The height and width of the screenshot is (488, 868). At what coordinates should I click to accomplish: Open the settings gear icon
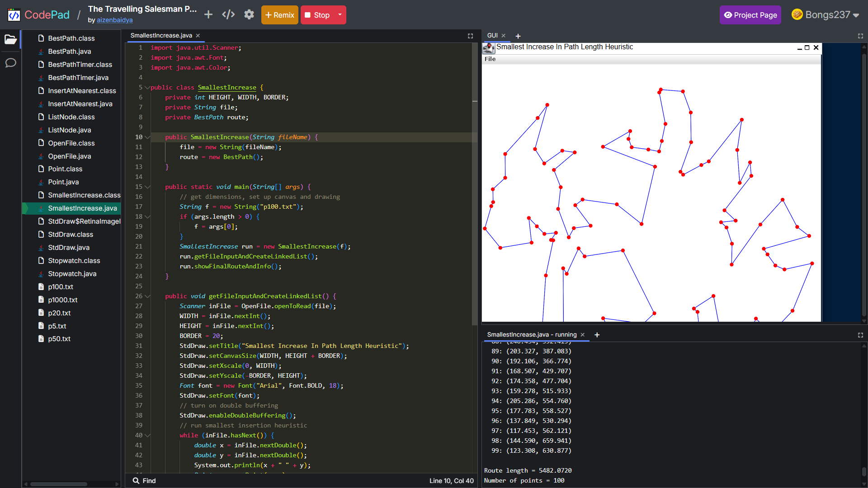249,15
